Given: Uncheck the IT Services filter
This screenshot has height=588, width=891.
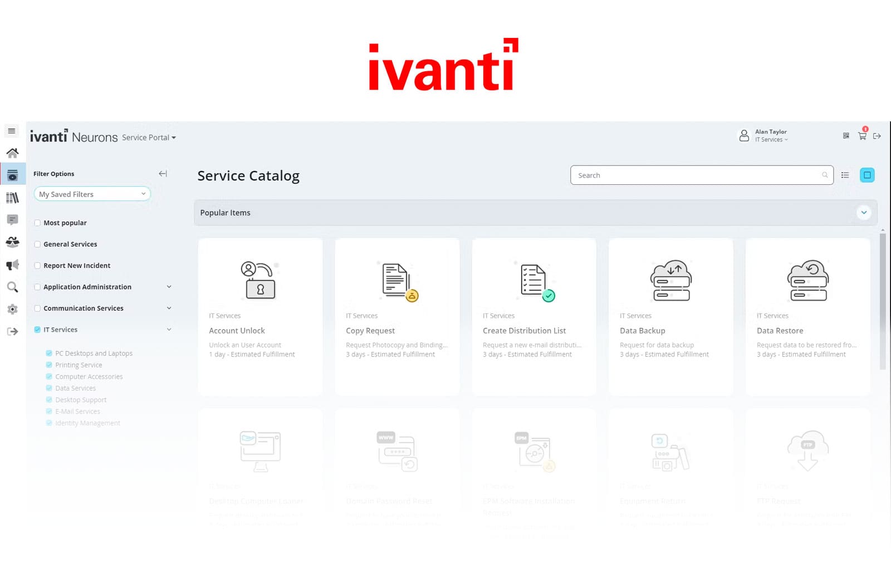Looking at the screenshot, I should point(37,329).
